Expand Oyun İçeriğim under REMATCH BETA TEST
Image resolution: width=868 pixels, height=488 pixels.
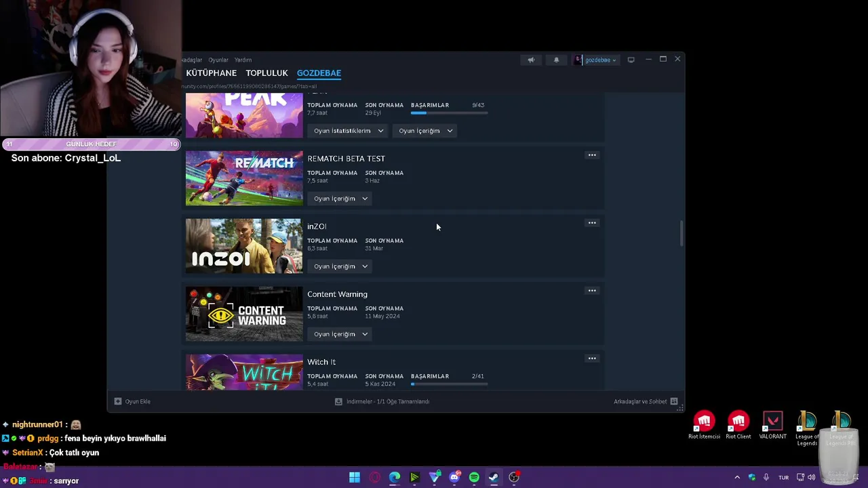pyautogui.click(x=340, y=199)
